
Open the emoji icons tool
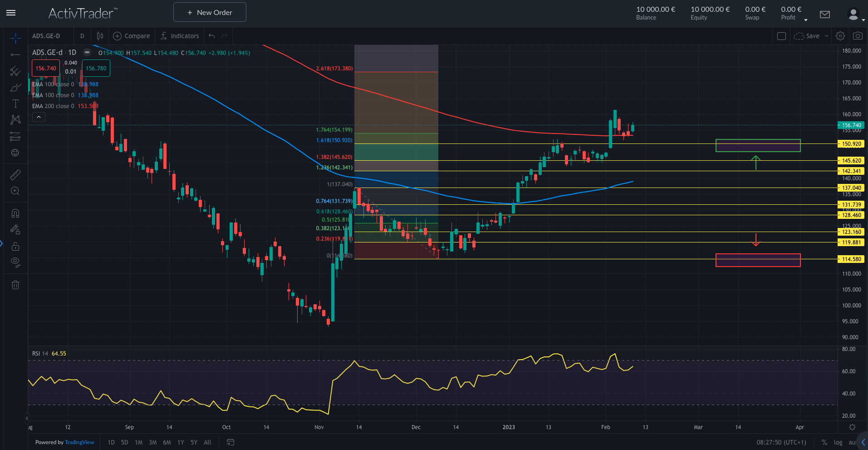tap(15, 153)
